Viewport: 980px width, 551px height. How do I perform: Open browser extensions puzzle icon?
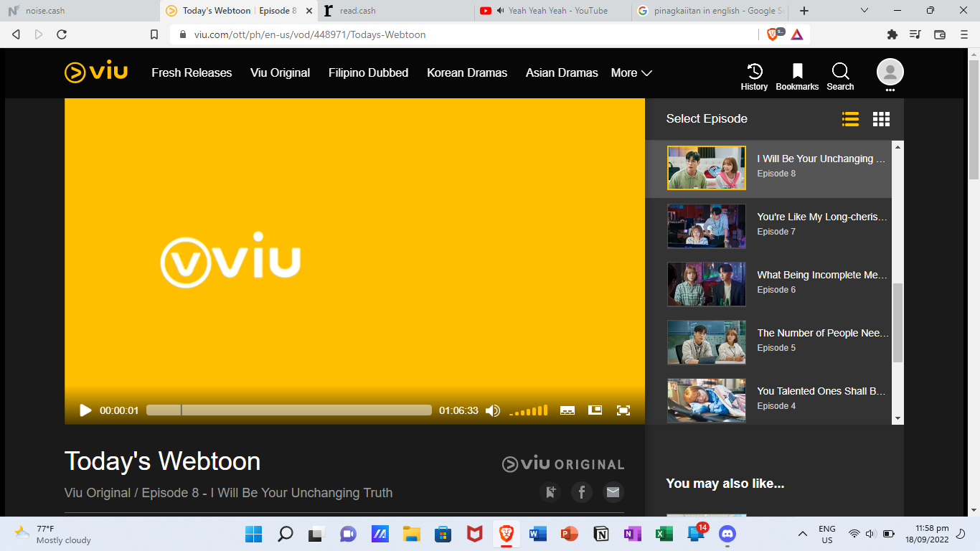(892, 34)
